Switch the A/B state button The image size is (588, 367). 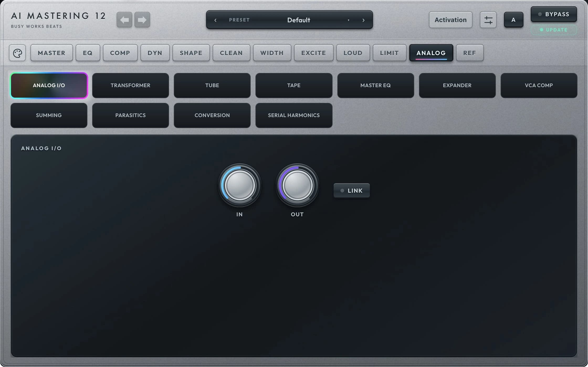(x=513, y=20)
